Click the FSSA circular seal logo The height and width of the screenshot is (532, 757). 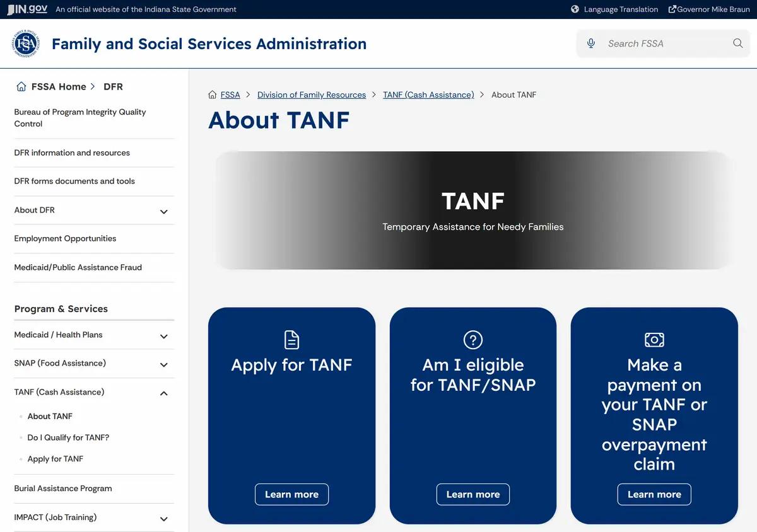pos(26,43)
